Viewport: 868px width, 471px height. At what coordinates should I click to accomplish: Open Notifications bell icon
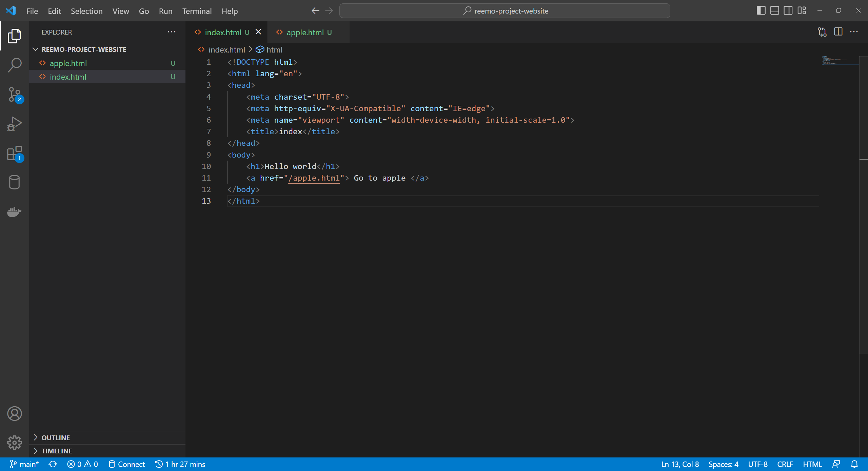854,464
